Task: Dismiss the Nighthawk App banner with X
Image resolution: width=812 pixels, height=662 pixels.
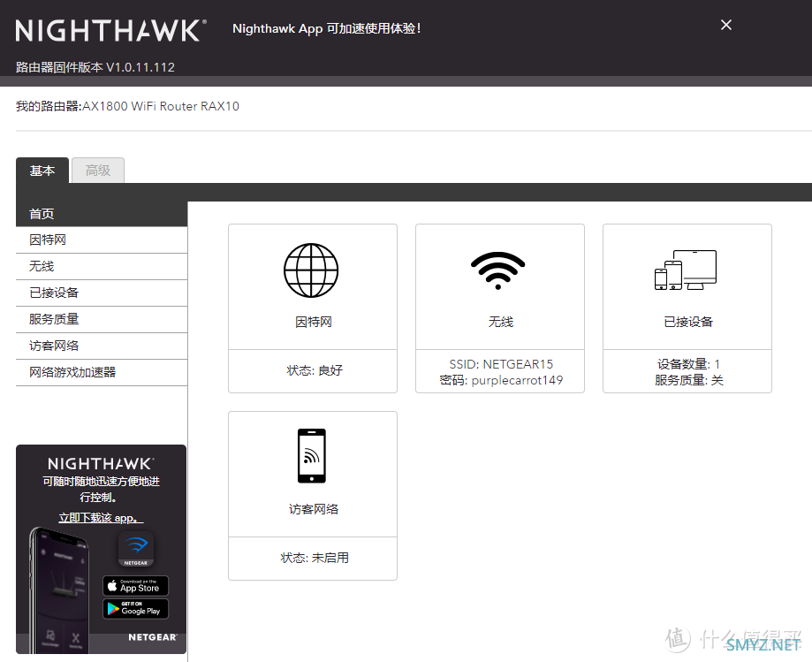Action: (726, 25)
